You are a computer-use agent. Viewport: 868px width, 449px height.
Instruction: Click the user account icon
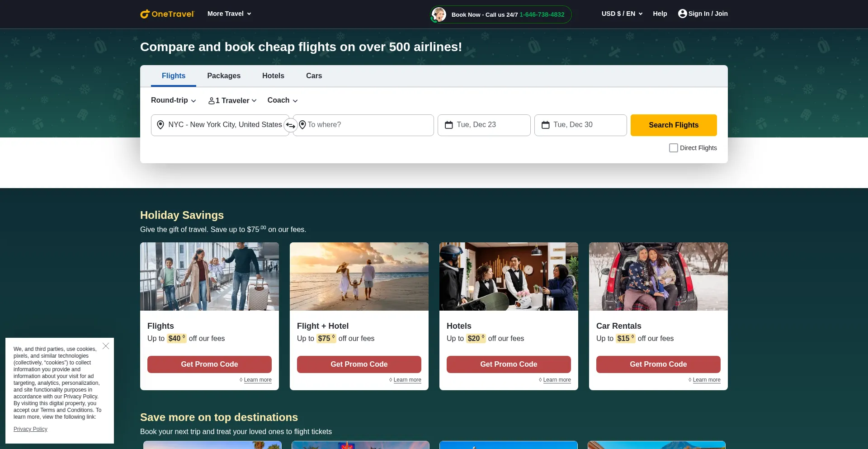(x=682, y=14)
